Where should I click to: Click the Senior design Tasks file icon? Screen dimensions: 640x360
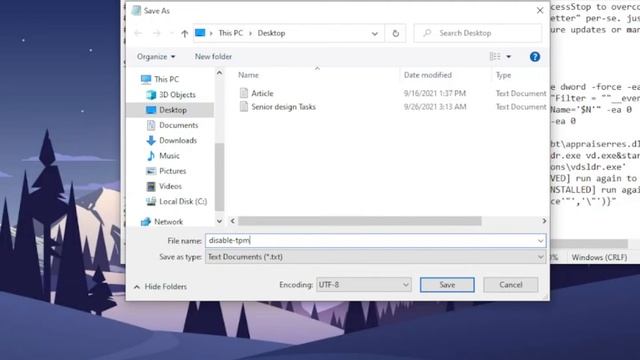(244, 107)
